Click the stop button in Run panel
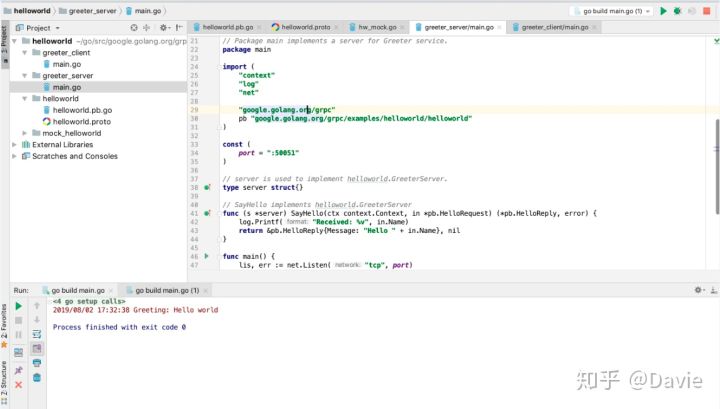This screenshot has width=720, height=409. point(18,320)
